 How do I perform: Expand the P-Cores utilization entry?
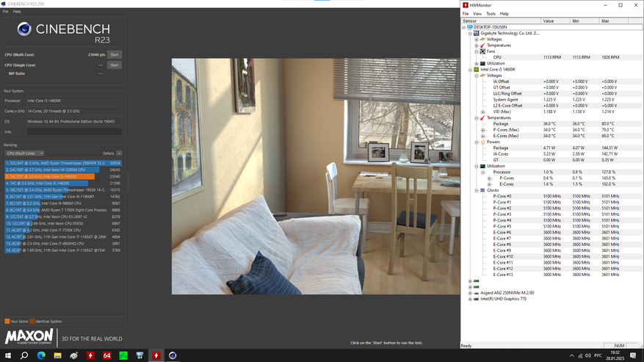click(x=489, y=178)
